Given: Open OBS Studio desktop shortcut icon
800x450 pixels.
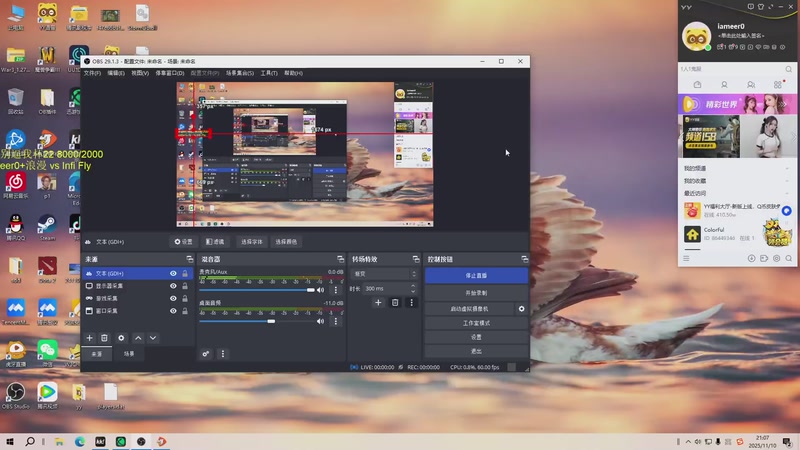Looking at the screenshot, I should [x=16, y=396].
